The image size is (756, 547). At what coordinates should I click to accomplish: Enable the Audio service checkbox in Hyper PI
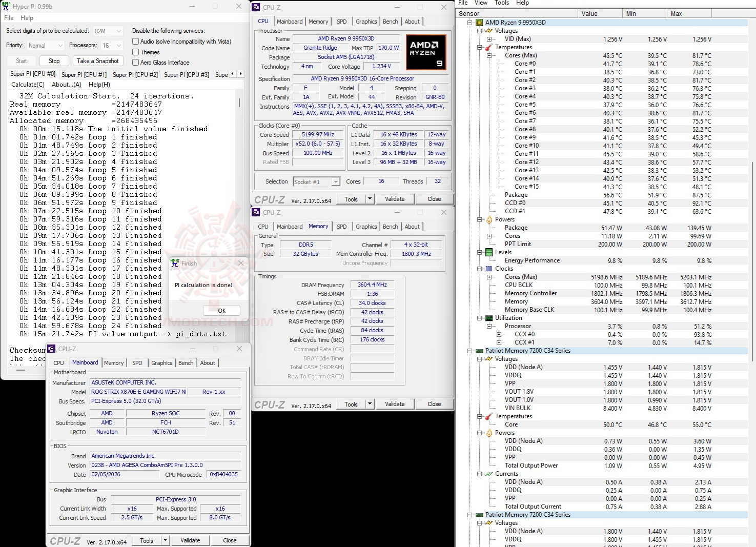[x=136, y=42]
